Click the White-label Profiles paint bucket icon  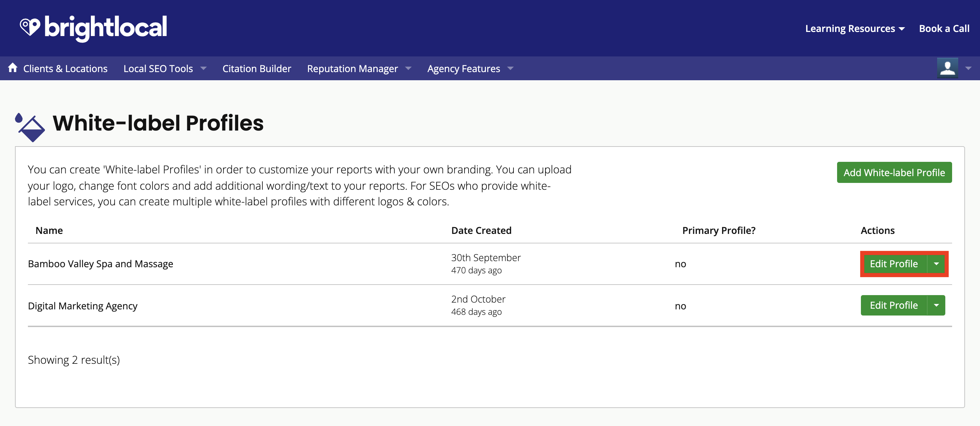tap(30, 127)
